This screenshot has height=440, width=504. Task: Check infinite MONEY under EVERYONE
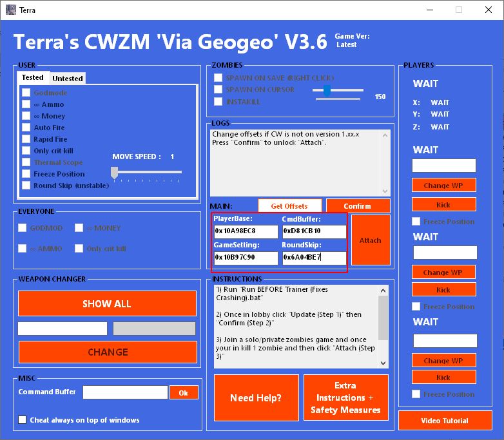click(79, 228)
